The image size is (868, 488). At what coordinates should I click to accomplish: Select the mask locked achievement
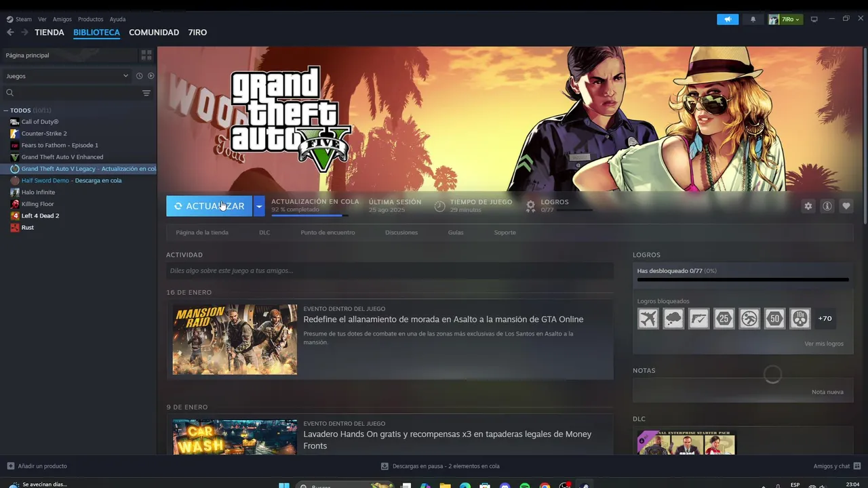click(800, 319)
